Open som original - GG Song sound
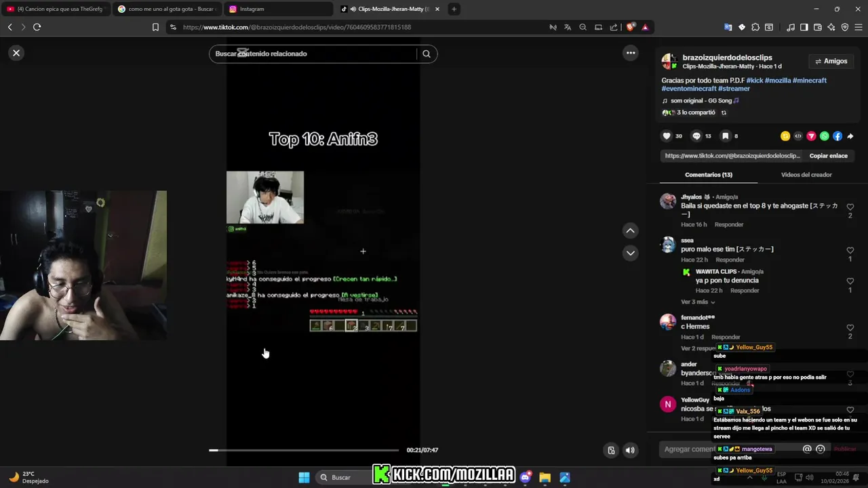 (701, 100)
